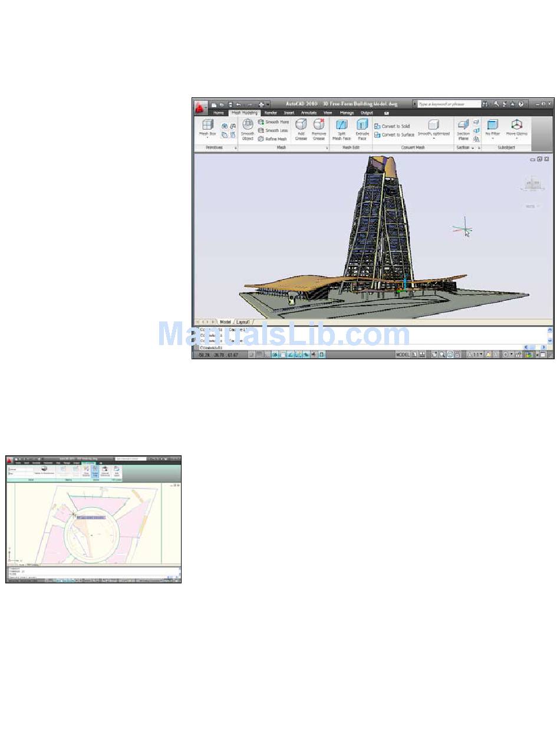Select the Remove Crease tool

[x=319, y=129]
